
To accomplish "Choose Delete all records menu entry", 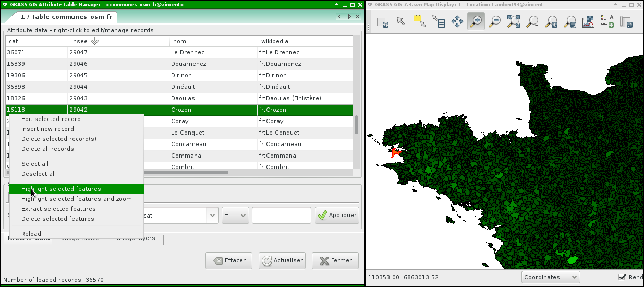I will point(47,149).
